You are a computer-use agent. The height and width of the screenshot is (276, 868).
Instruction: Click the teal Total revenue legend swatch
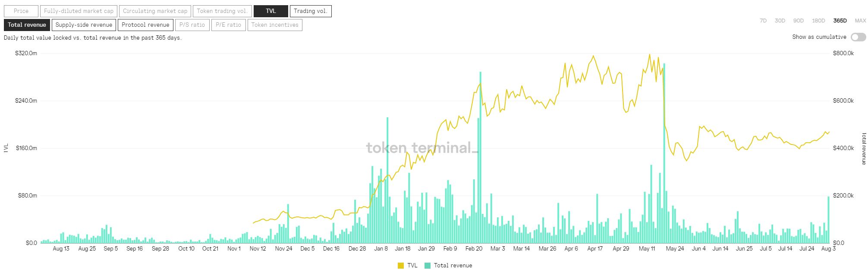click(x=428, y=266)
